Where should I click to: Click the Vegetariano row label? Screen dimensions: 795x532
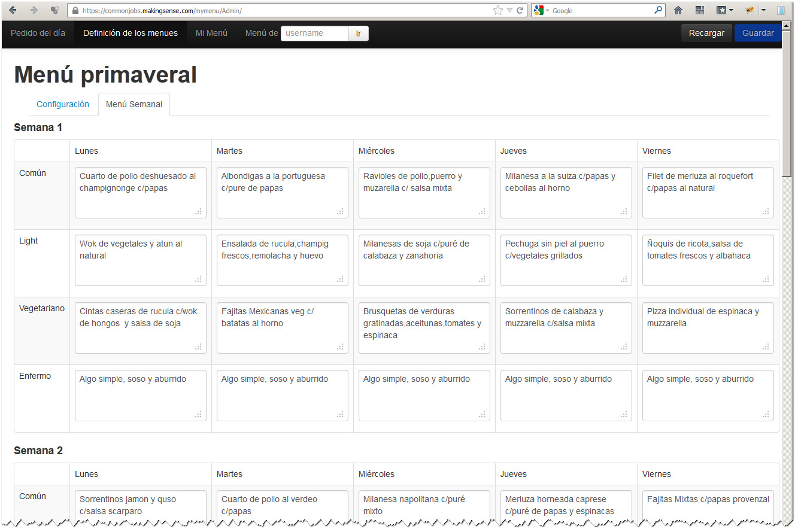click(x=42, y=309)
